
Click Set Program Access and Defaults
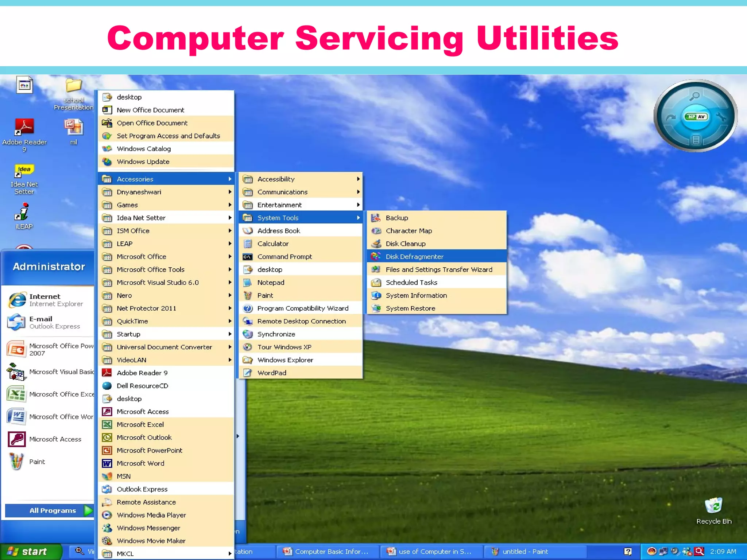pyautogui.click(x=166, y=136)
